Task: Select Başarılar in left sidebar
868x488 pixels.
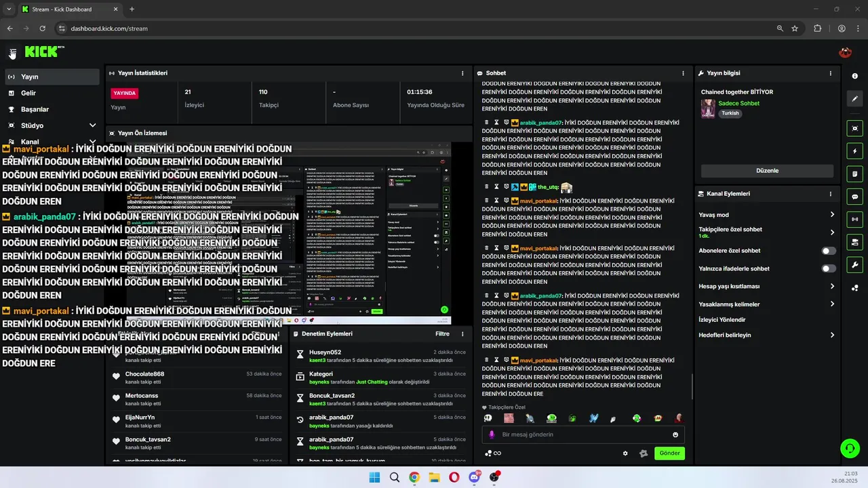Action: click(x=52, y=109)
